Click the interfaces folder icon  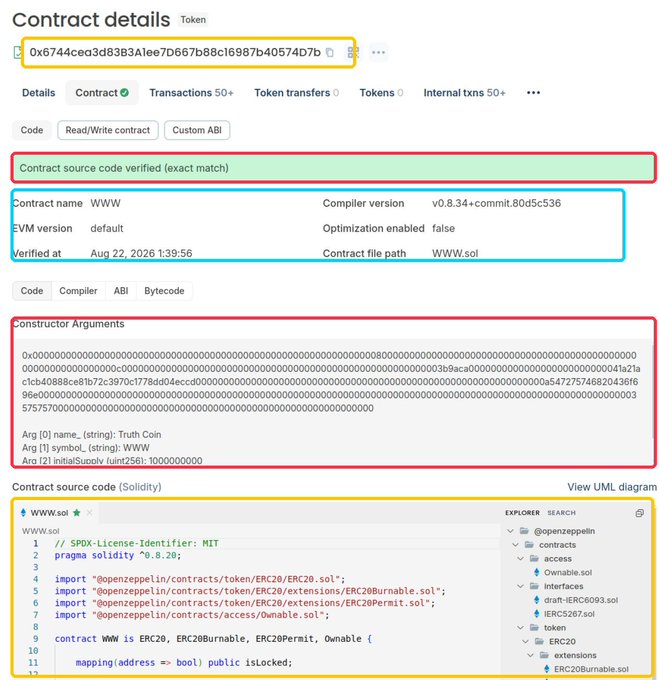[x=534, y=586]
